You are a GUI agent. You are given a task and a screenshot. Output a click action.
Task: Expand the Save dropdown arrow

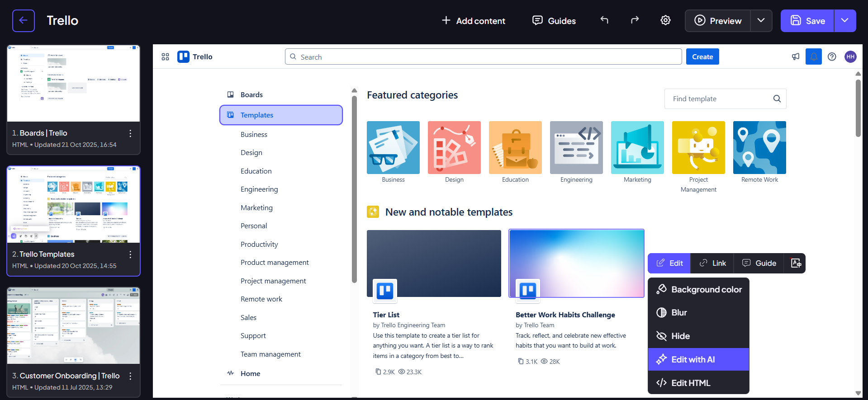[845, 21]
